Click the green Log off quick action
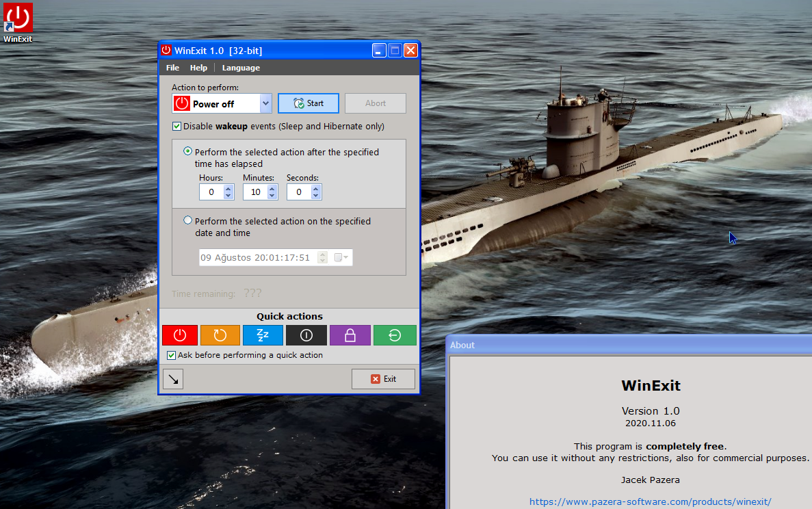Screen dimensions: 812x509 click(395, 335)
